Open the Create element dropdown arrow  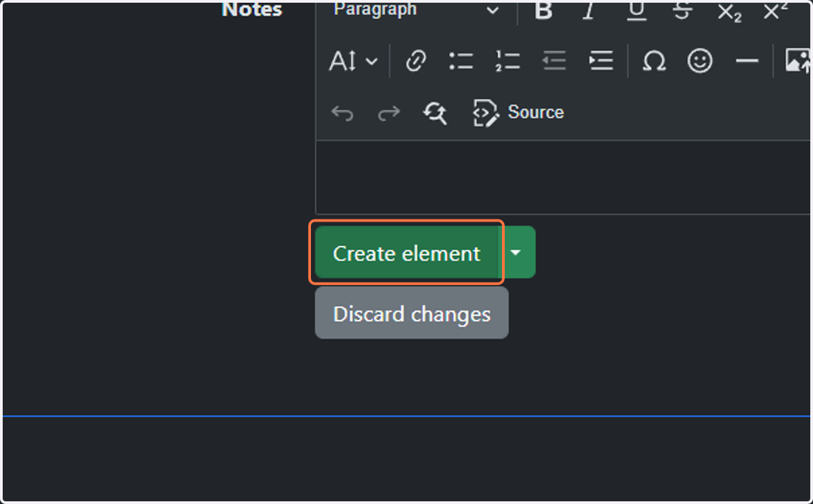pyautogui.click(x=516, y=253)
